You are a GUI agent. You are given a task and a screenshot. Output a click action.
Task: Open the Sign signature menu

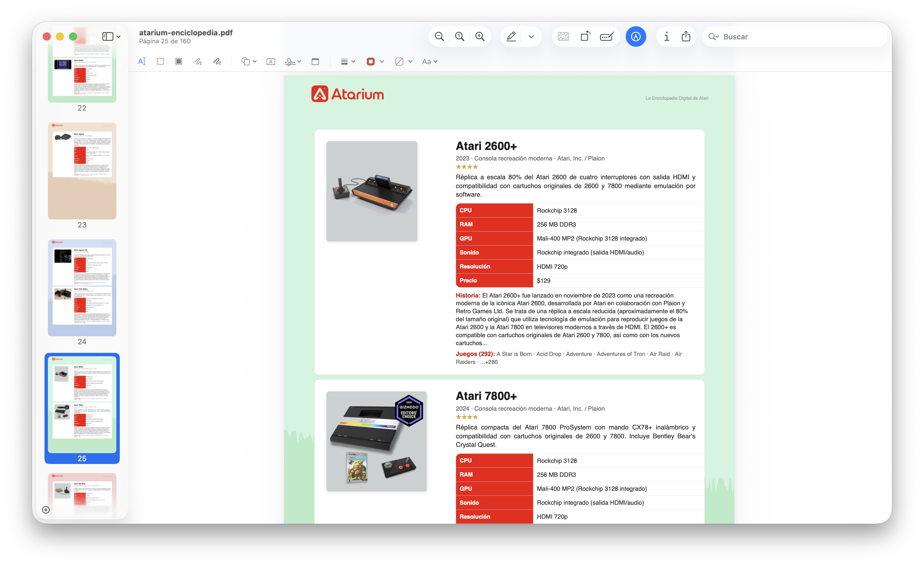pos(293,62)
